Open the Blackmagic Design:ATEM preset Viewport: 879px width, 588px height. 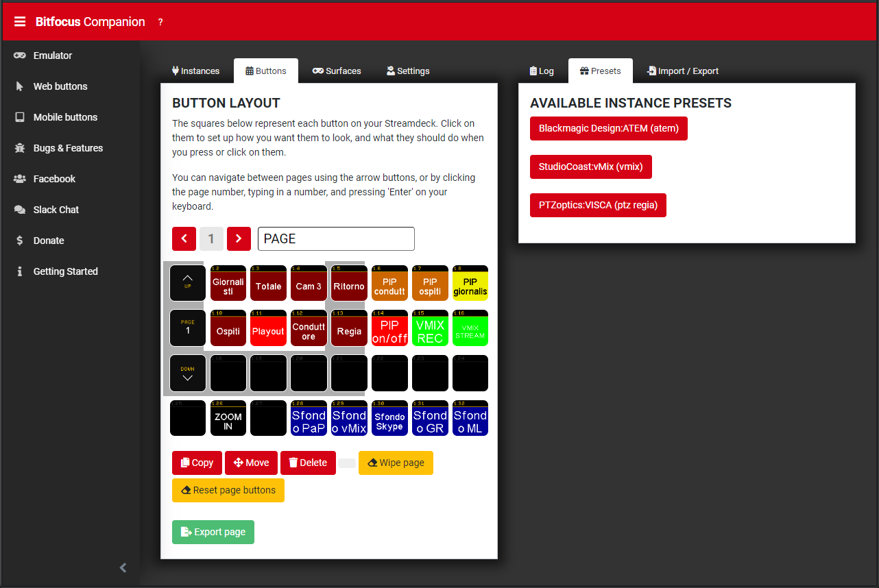point(608,128)
